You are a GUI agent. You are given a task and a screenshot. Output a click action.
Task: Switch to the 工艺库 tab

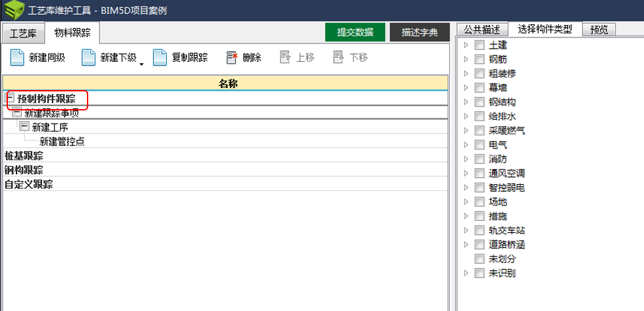[x=23, y=34]
